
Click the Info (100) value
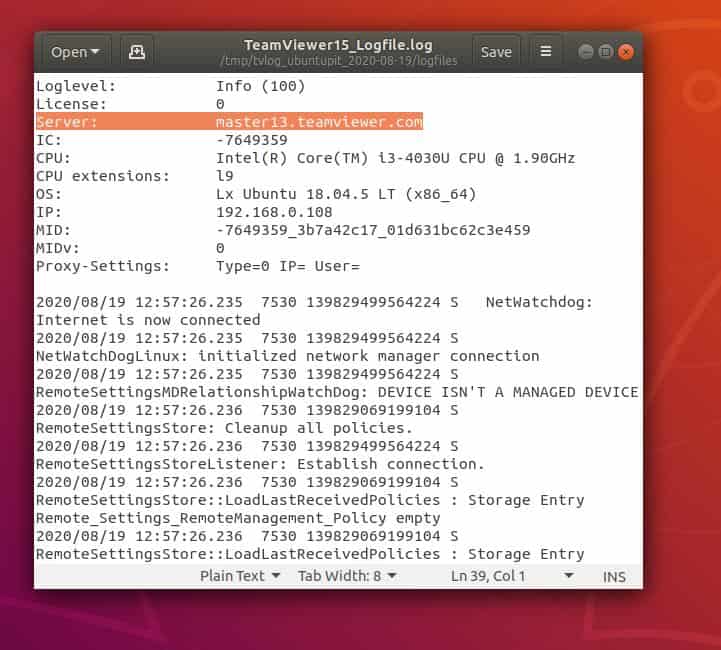pyautogui.click(x=260, y=86)
